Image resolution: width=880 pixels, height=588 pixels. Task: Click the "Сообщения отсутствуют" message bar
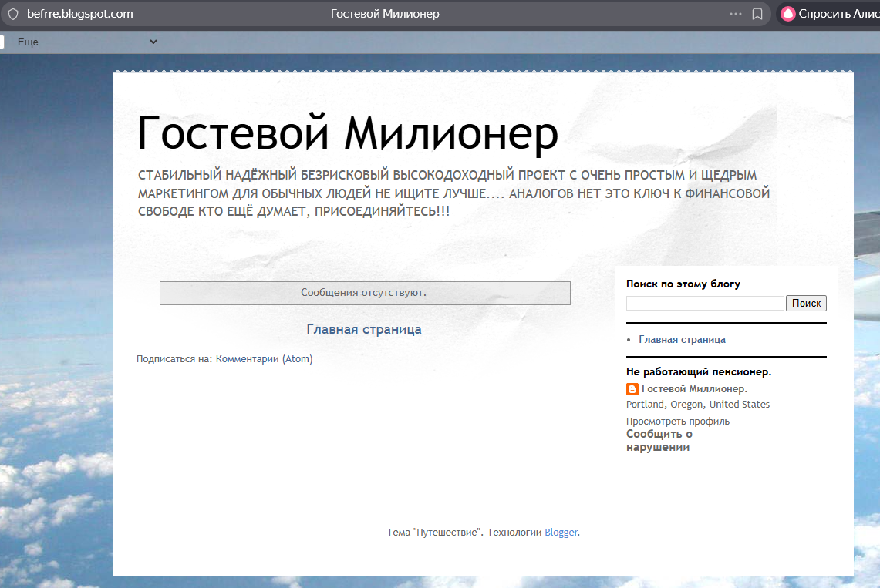pos(364,293)
